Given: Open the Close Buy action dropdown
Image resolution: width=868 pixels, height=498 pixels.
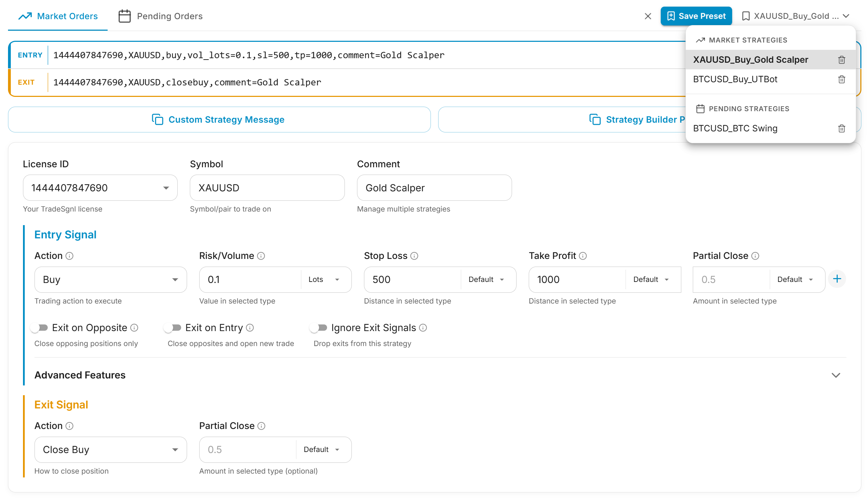Looking at the screenshot, I should click(x=111, y=450).
